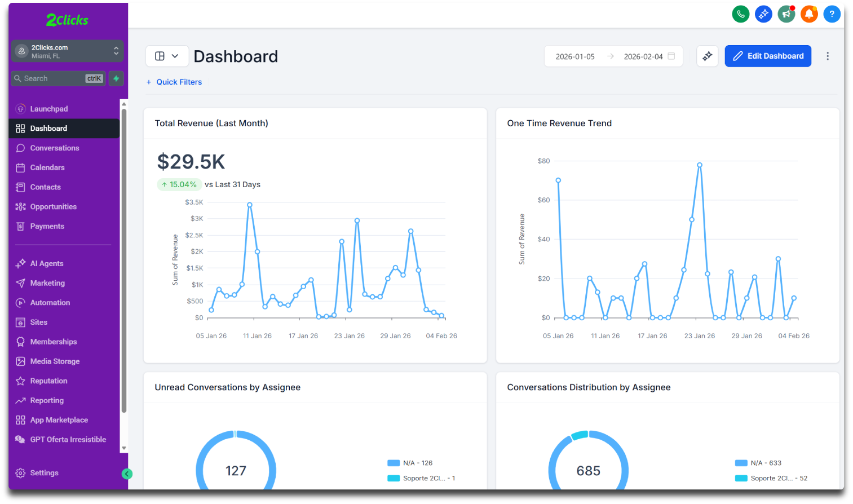Go to Opportunities in the sidebar

(x=53, y=207)
